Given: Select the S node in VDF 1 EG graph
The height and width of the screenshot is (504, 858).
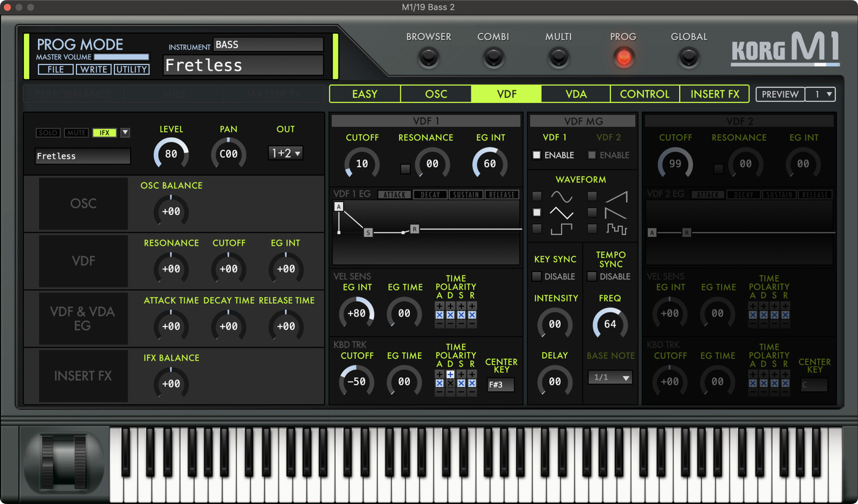Looking at the screenshot, I should [368, 233].
